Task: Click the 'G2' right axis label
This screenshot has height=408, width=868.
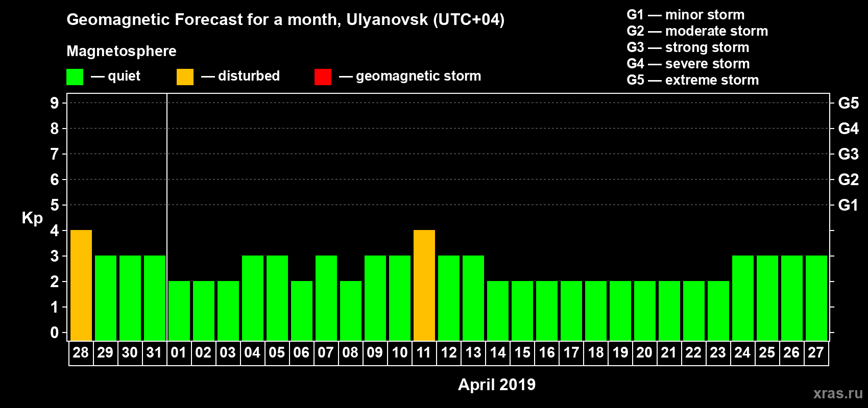Action: (849, 180)
